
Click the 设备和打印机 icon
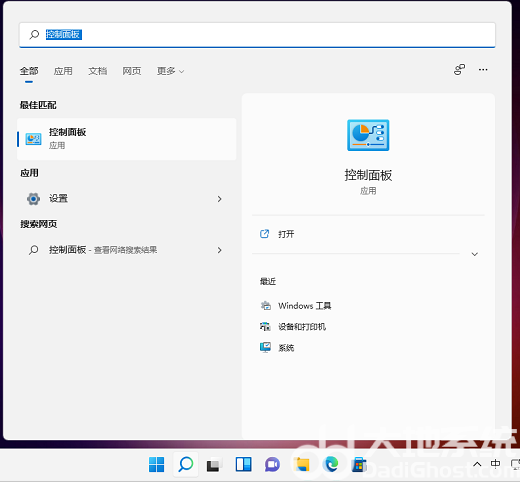click(x=265, y=327)
